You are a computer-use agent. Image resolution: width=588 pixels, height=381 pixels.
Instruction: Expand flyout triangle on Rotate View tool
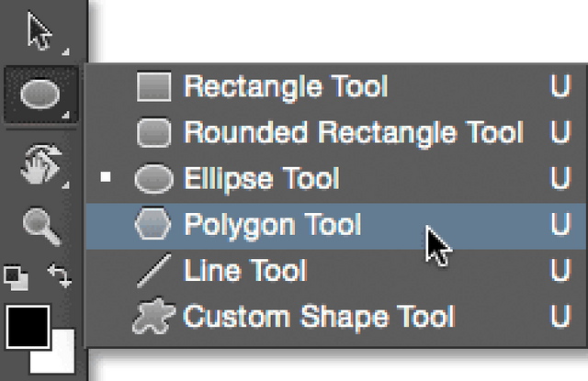(x=65, y=185)
